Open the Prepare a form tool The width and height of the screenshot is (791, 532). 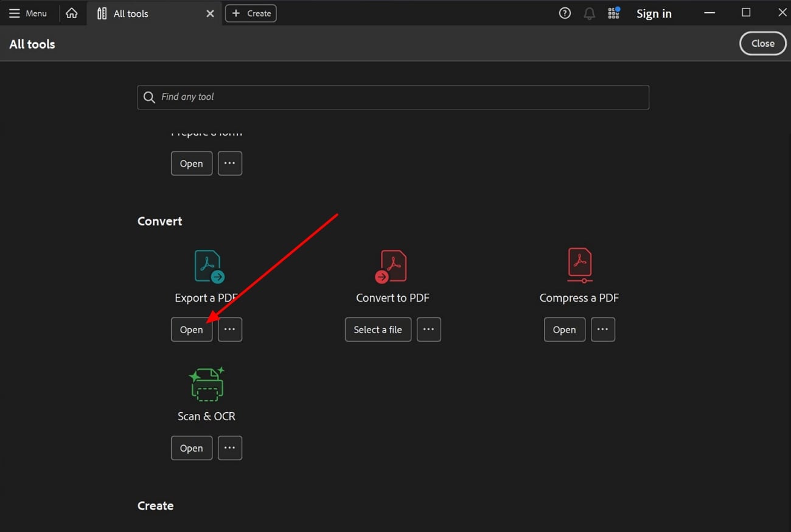click(x=192, y=164)
